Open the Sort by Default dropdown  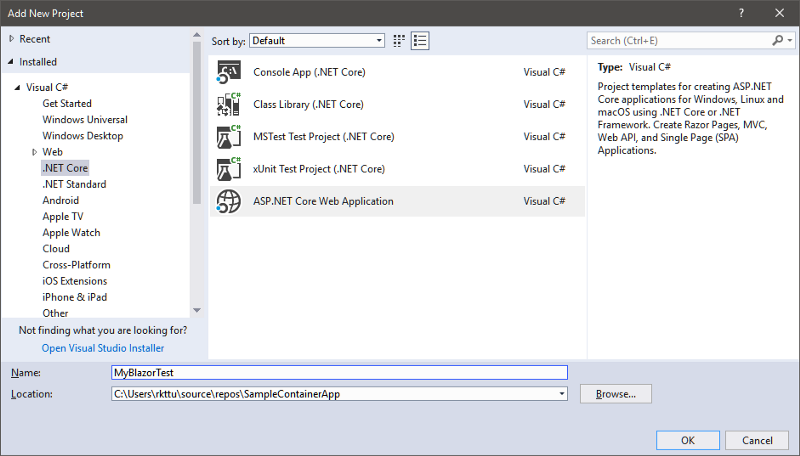click(317, 41)
